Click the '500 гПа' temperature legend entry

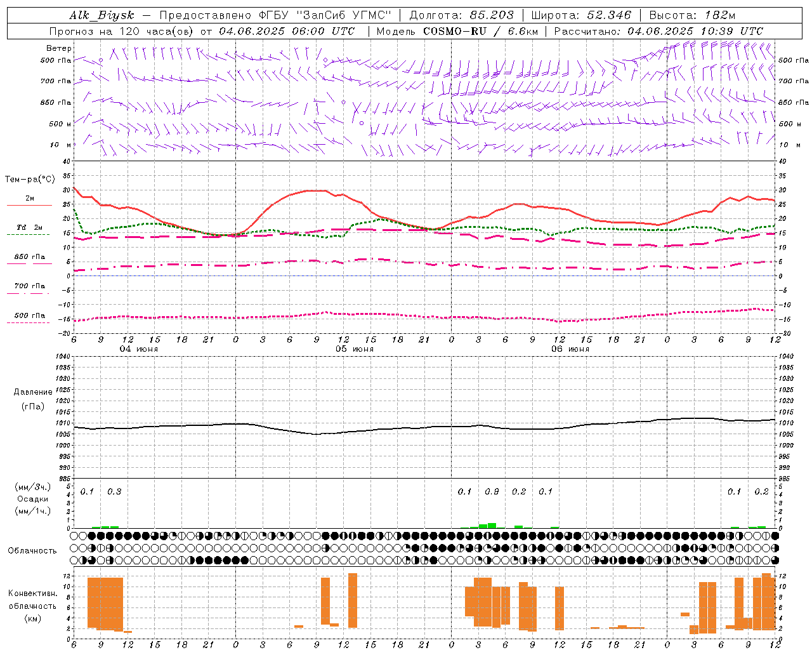click(x=30, y=315)
